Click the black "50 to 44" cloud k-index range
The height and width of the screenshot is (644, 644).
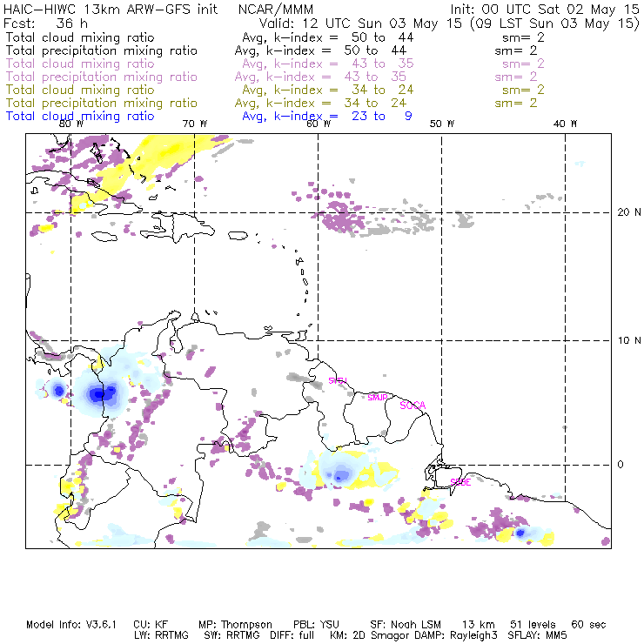point(382,37)
